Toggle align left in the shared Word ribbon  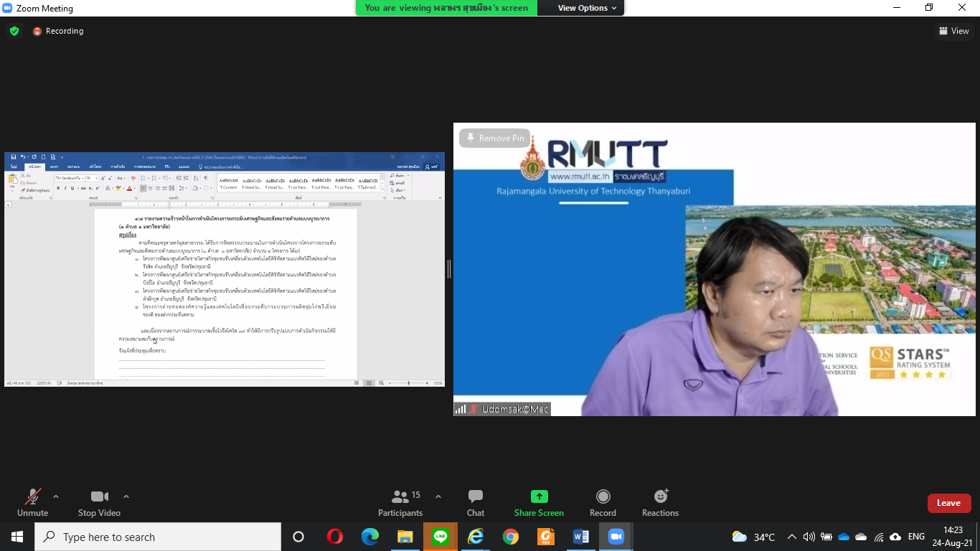(x=143, y=188)
